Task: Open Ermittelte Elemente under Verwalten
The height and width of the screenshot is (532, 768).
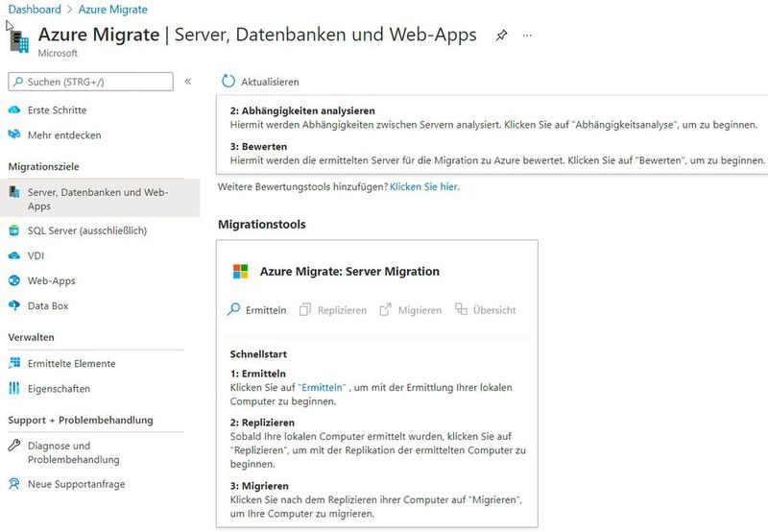Action: tap(71, 364)
